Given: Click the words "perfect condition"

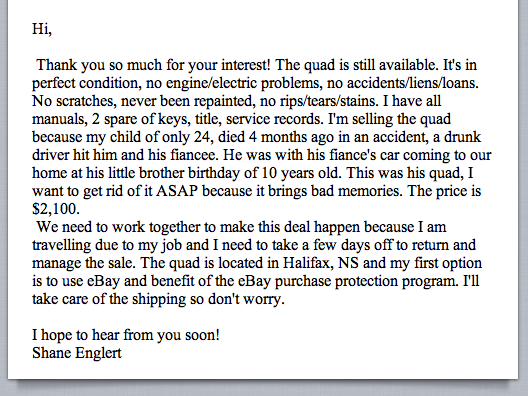Looking at the screenshot, I should [87, 83].
